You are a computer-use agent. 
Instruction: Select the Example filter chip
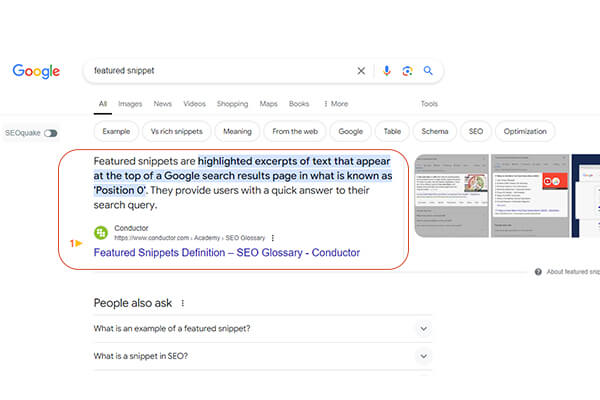pyautogui.click(x=116, y=131)
